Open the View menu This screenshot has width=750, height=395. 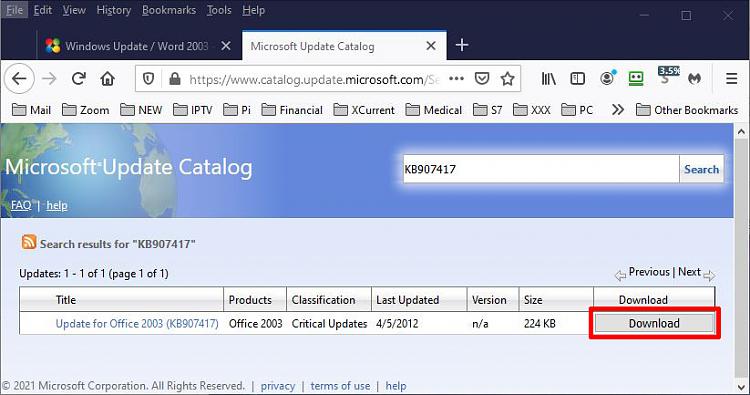coord(74,10)
